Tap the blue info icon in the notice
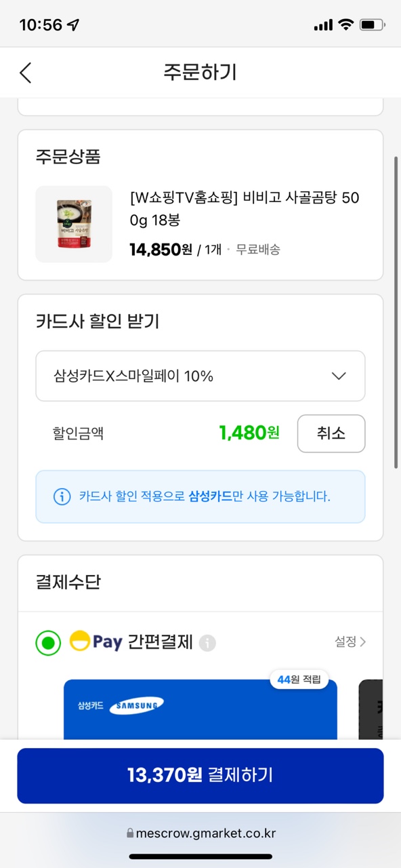The image size is (401, 868). (62, 496)
